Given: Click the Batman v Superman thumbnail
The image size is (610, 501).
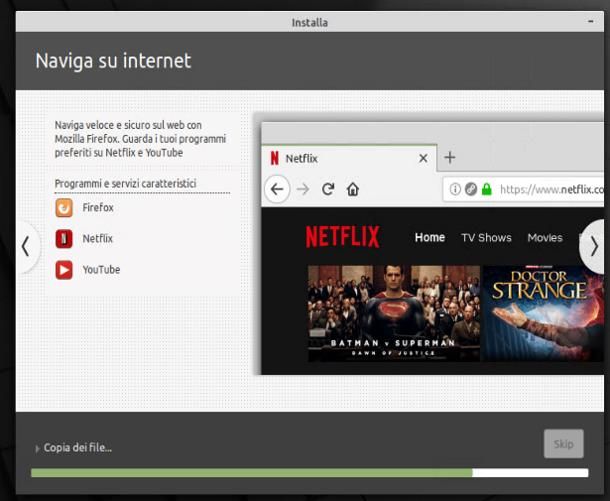Looking at the screenshot, I should [x=394, y=314].
